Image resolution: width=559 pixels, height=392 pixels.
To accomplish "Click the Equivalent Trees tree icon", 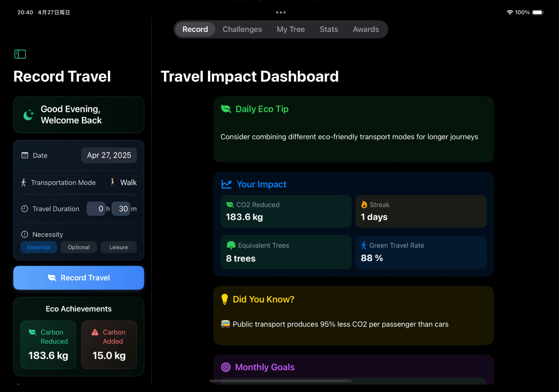I will (231, 245).
